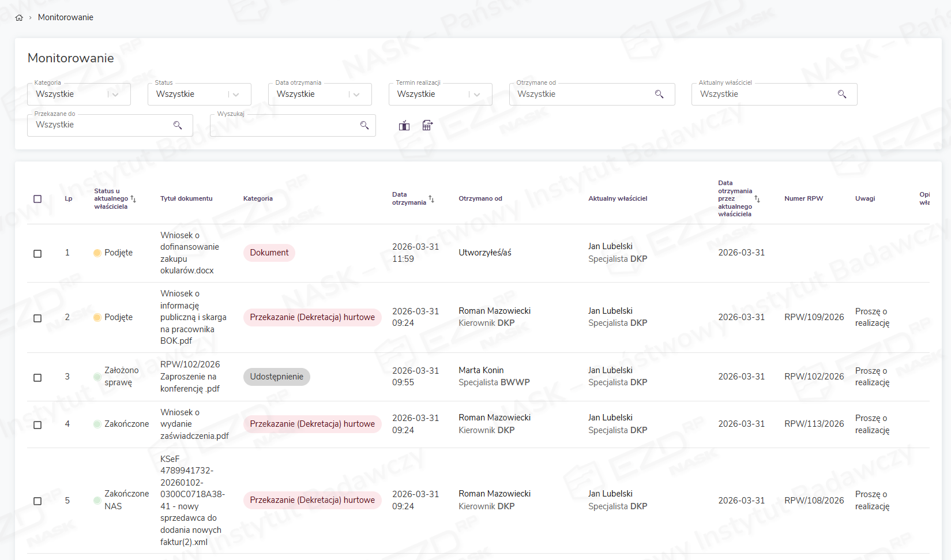951x560 pixels.
Task: Click the Monitorowanie breadcrumb link
Action: tap(65, 17)
